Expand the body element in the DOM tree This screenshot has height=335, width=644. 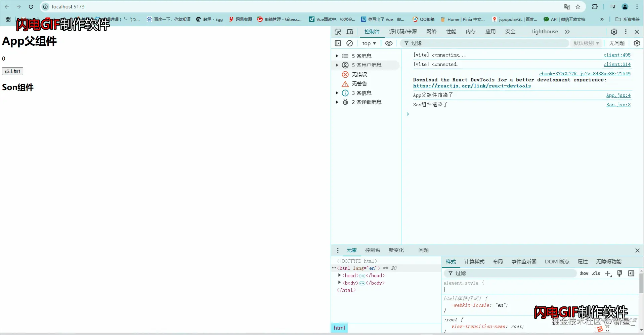339,283
